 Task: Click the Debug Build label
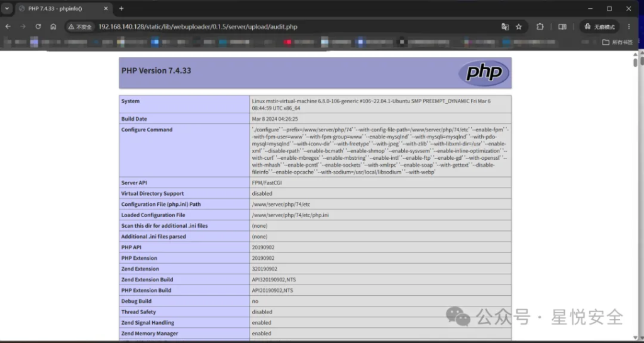pos(136,301)
